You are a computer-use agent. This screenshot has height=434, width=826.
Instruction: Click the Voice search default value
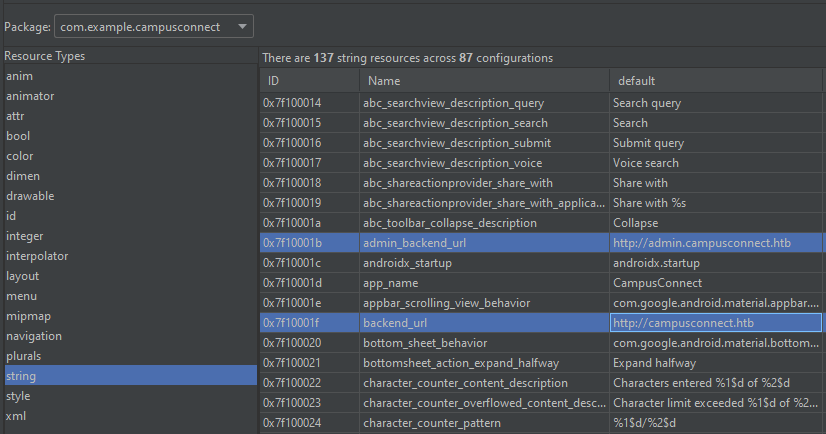(x=646, y=163)
